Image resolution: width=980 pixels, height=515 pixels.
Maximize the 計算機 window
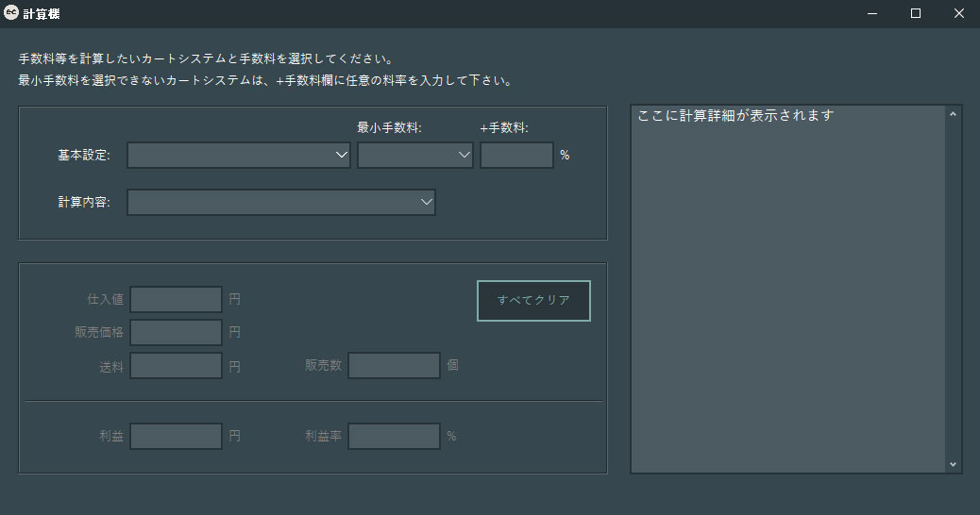(915, 13)
